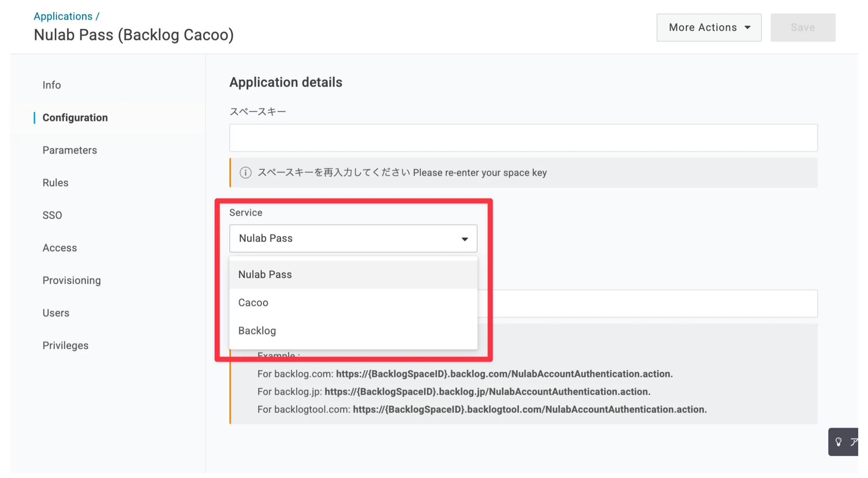This screenshot has width=868, height=478.
Task: Open the Access tab
Action: pyautogui.click(x=60, y=248)
